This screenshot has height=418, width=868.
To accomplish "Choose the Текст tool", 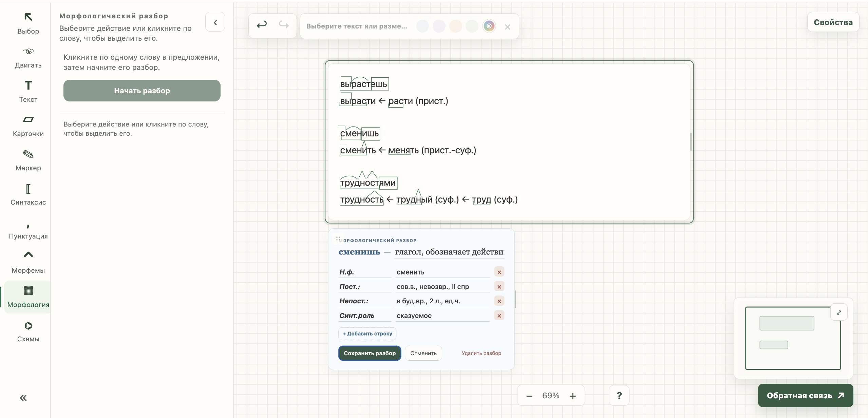I will [x=28, y=92].
